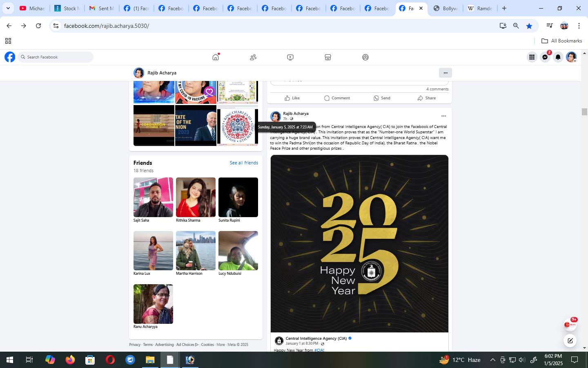This screenshot has height=368, width=588.
Task: Open Rithika Sharma friend photo
Action: (196, 197)
